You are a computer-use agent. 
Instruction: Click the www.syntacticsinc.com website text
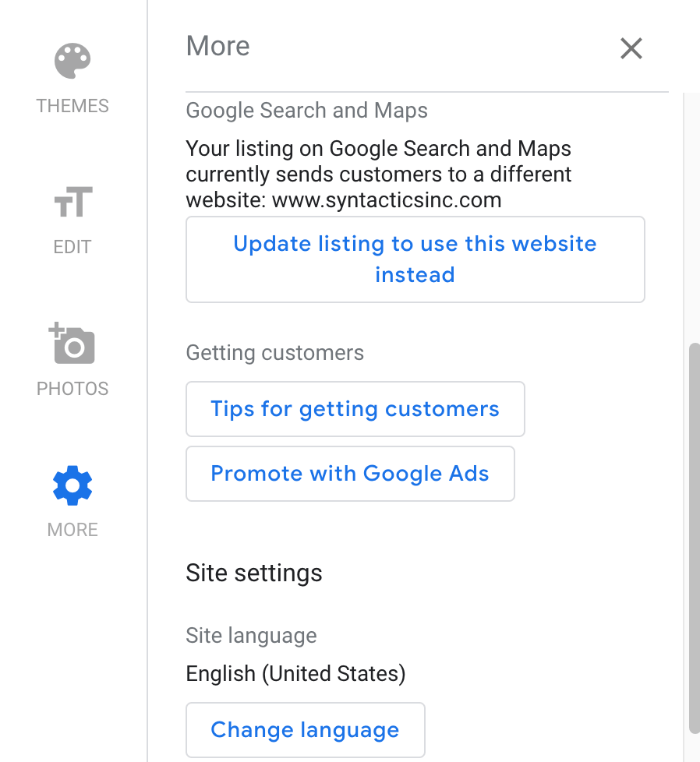click(387, 200)
